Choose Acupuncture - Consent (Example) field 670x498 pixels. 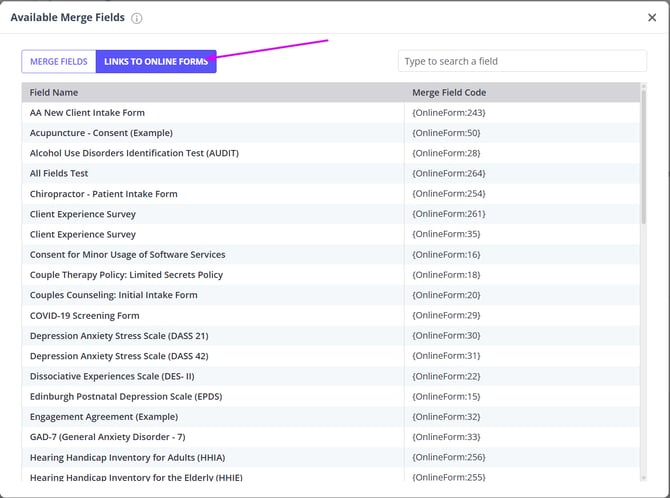pos(101,133)
